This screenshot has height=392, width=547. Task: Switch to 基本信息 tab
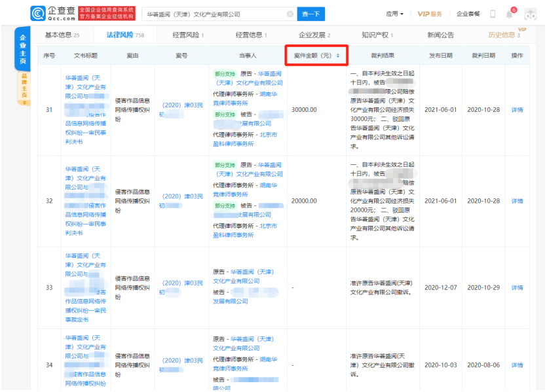62,35
